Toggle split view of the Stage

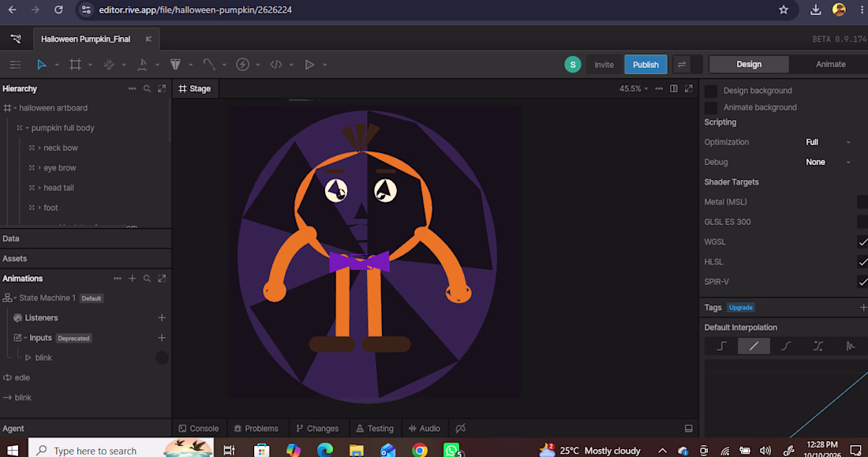pos(674,88)
